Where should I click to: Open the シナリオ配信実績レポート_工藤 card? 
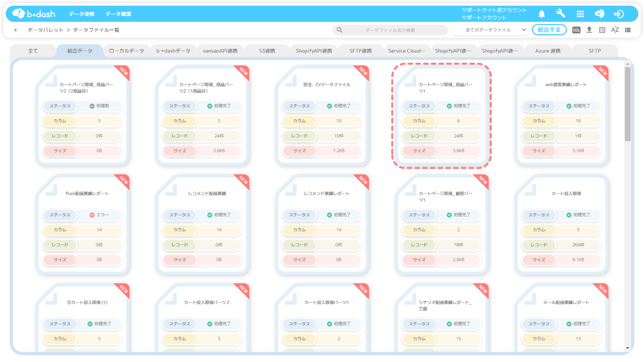[x=441, y=318]
